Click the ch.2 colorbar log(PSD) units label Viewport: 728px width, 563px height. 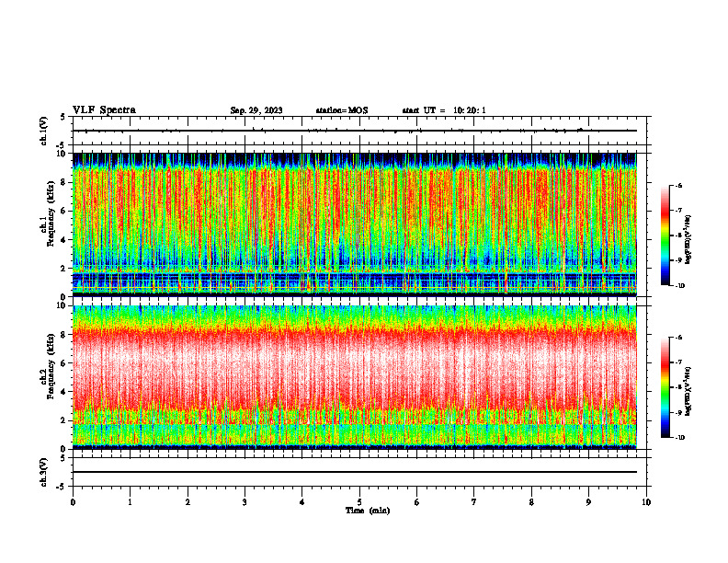(688, 391)
